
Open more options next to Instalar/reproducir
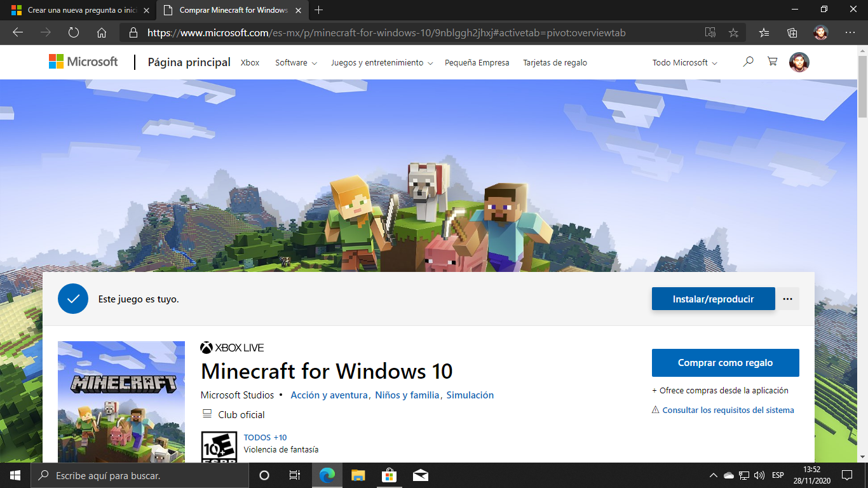point(788,299)
